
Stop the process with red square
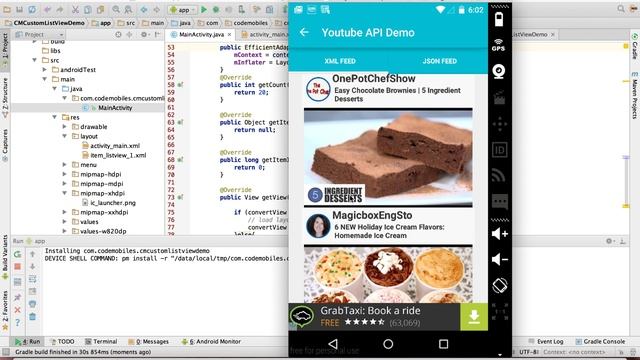(17, 267)
